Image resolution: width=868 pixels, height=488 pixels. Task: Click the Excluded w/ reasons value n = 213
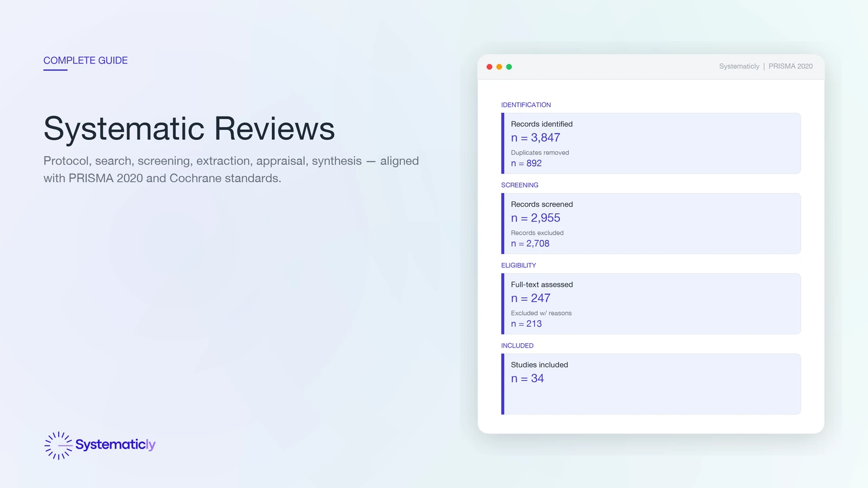pos(526,324)
